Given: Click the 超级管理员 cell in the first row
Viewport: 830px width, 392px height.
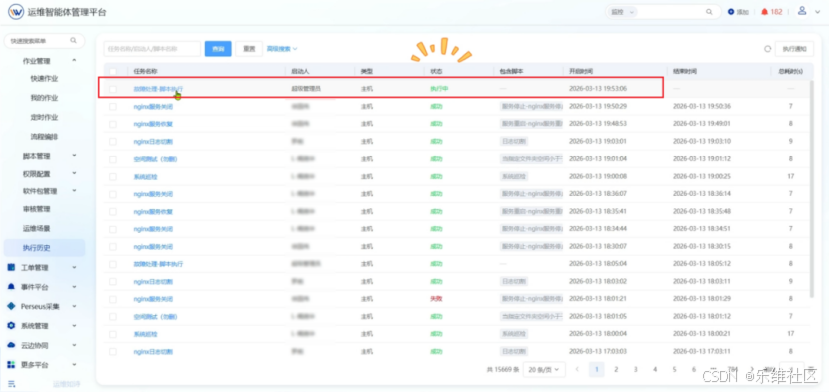Looking at the screenshot, I should [306, 89].
